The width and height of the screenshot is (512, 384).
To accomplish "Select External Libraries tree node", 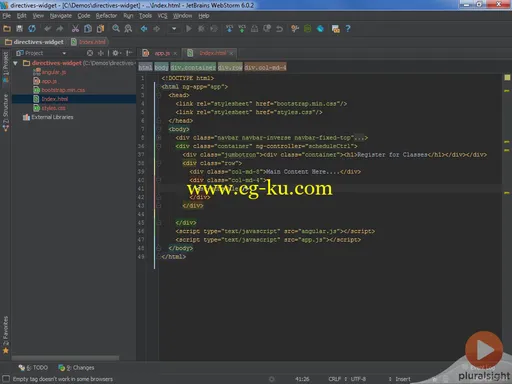I will click(x=52, y=117).
